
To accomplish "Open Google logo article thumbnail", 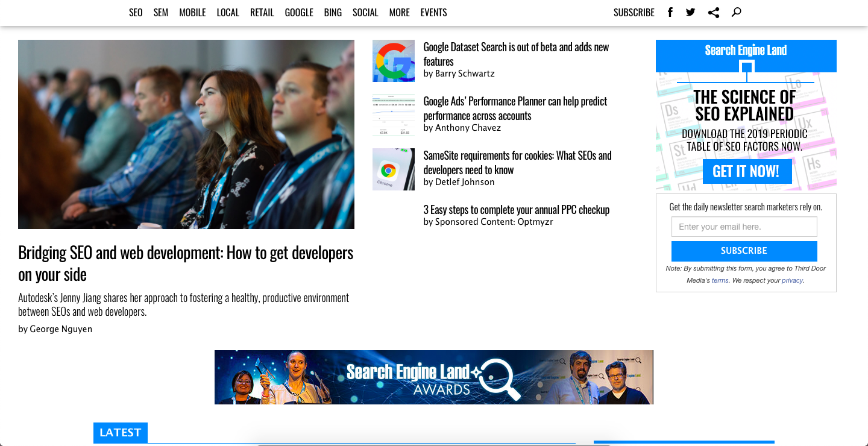I will [x=394, y=61].
